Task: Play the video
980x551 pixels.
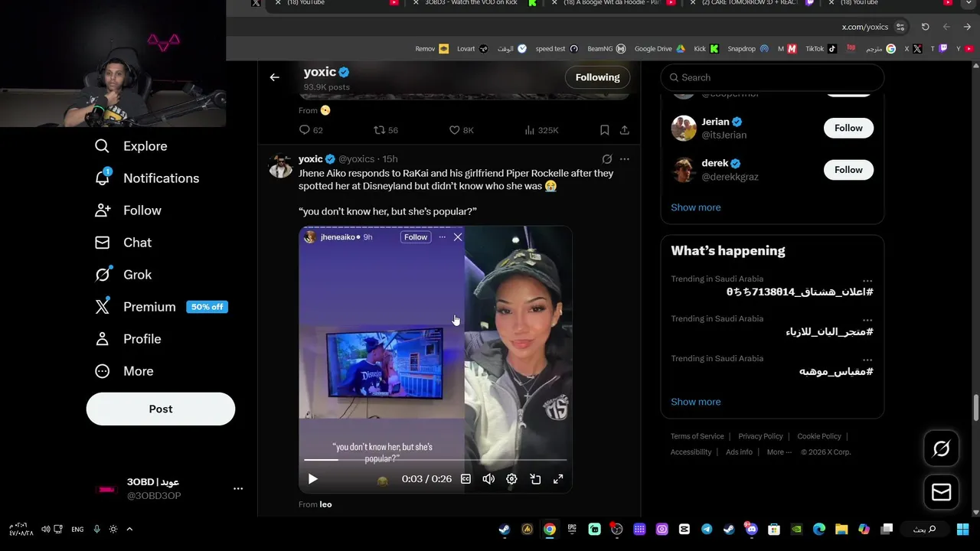Action: pos(312,479)
